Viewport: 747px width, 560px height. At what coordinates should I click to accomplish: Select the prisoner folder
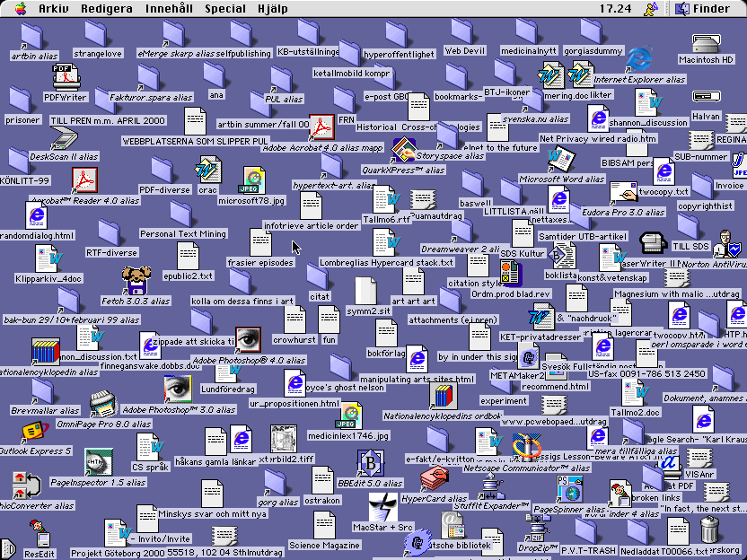click(x=20, y=100)
